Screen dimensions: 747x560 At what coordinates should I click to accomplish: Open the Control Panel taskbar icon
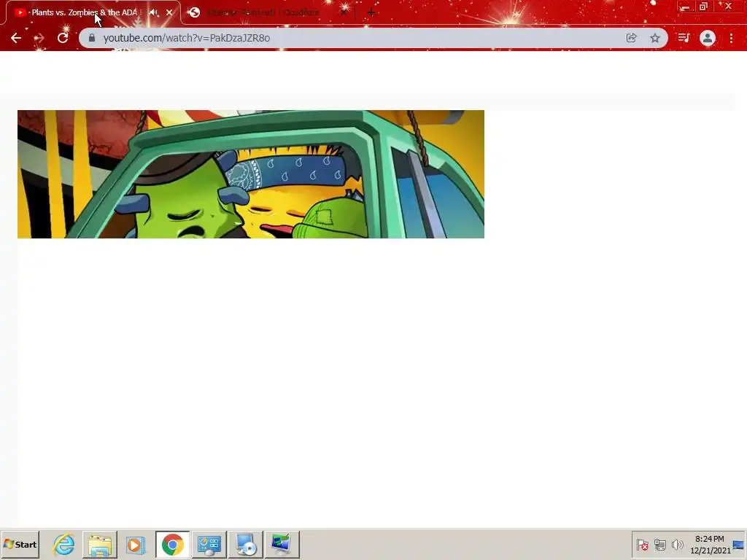coord(209,544)
